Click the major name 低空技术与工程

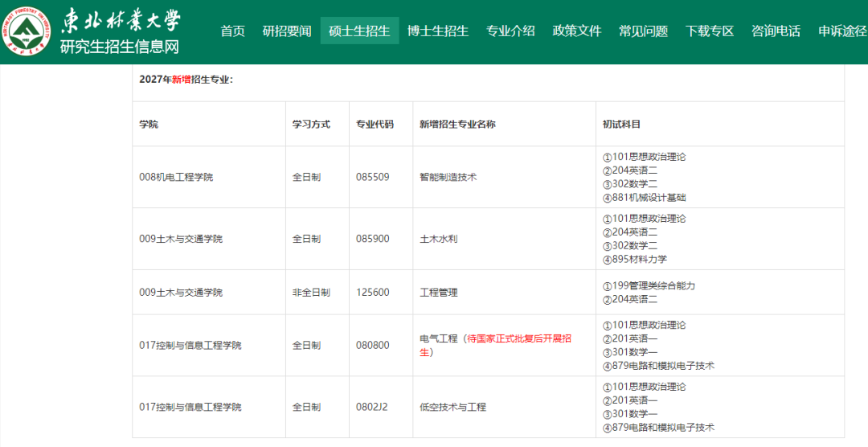[452, 407]
